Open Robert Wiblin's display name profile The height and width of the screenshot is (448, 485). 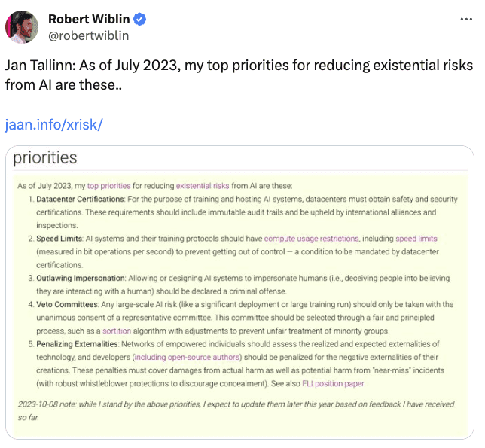tap(89, 19)
